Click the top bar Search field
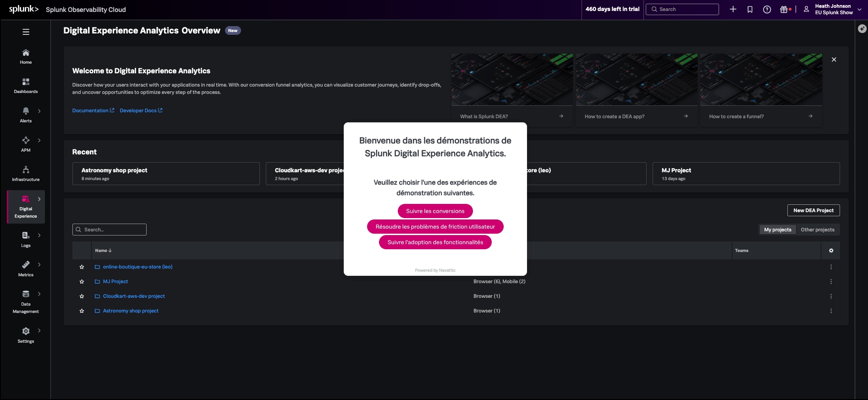 [x=682, y=9]
